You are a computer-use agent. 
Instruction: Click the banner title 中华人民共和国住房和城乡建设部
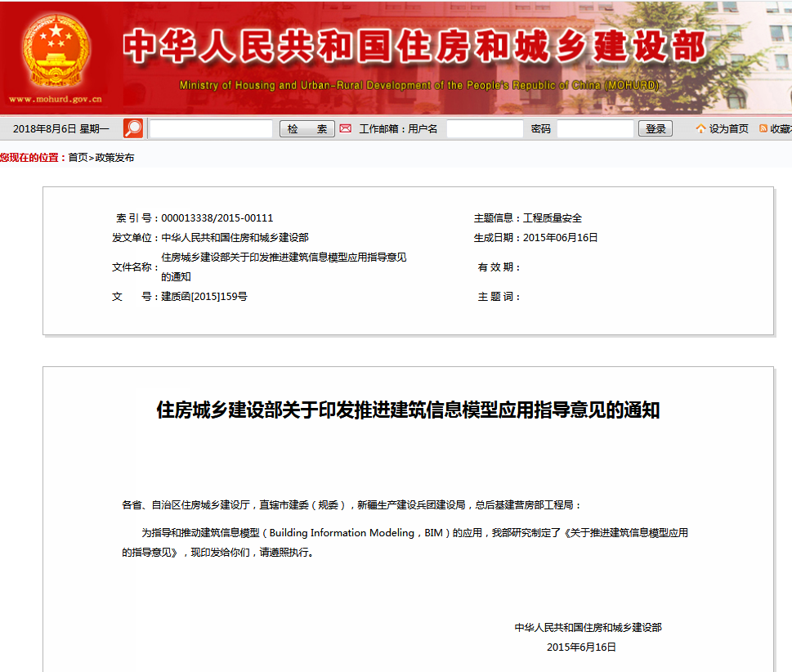click(x=414, y=47)
